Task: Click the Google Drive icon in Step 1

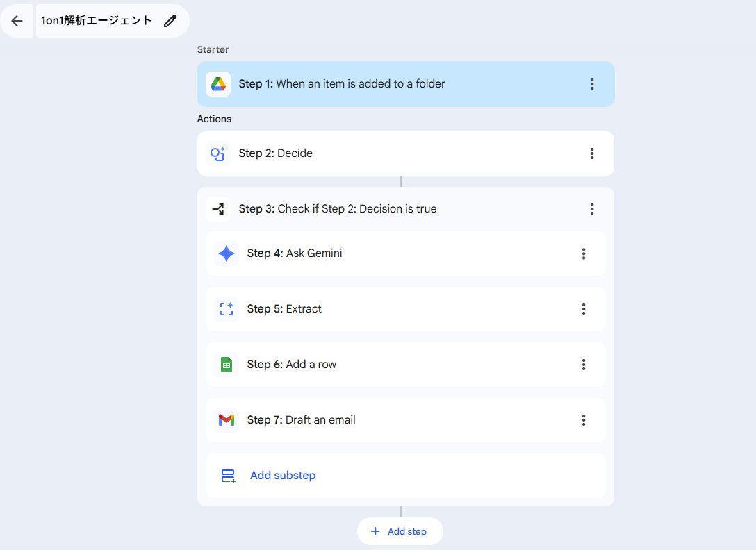Action: coord(218,84)
